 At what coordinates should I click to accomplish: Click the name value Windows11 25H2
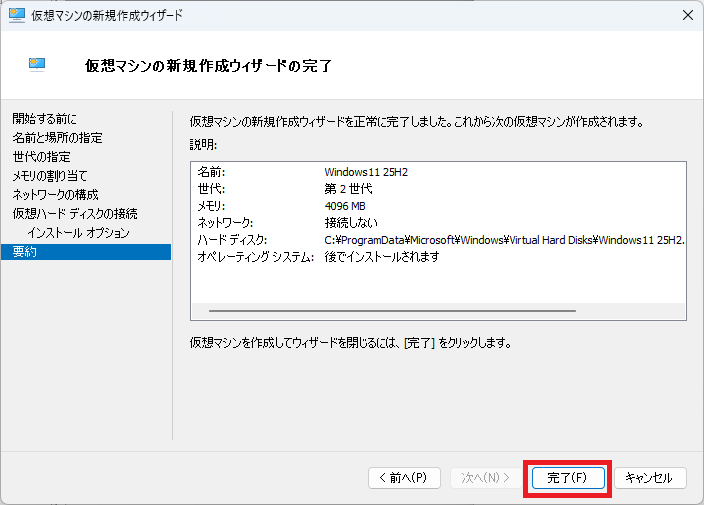pyautogui.click(x=366, y=172)
